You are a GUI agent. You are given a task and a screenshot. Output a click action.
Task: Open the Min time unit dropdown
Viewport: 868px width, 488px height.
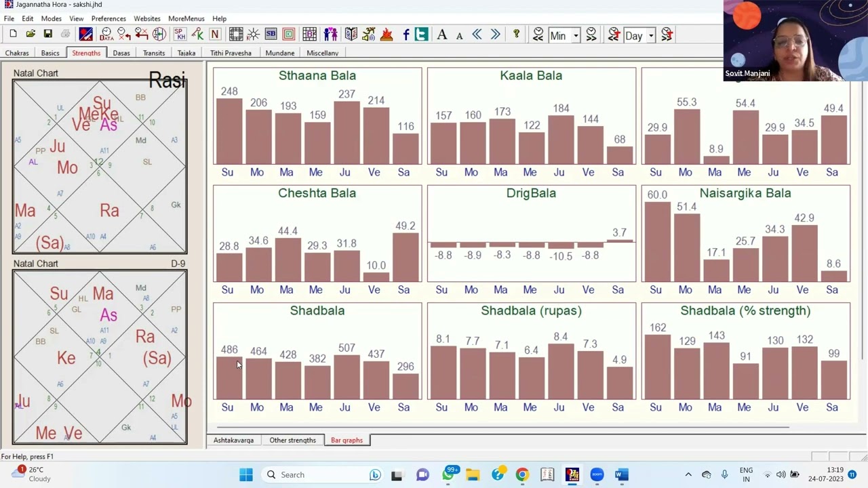[576, 35]
